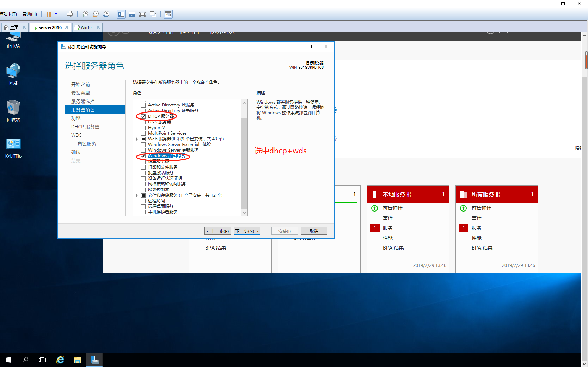Check the 网络控制器 role
588x367 pixels.
tap(143, 190)
